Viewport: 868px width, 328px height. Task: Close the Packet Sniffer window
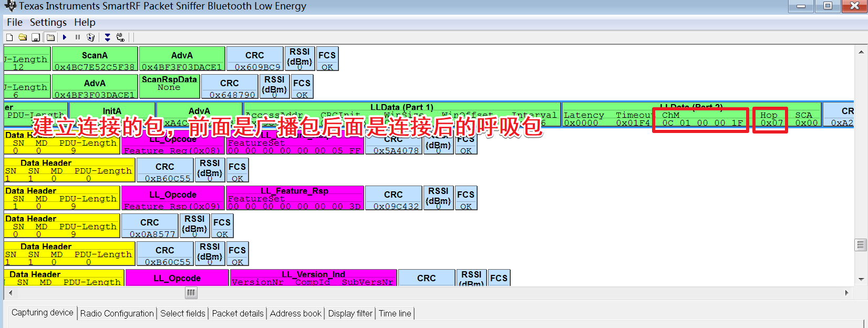pos(854,6)
